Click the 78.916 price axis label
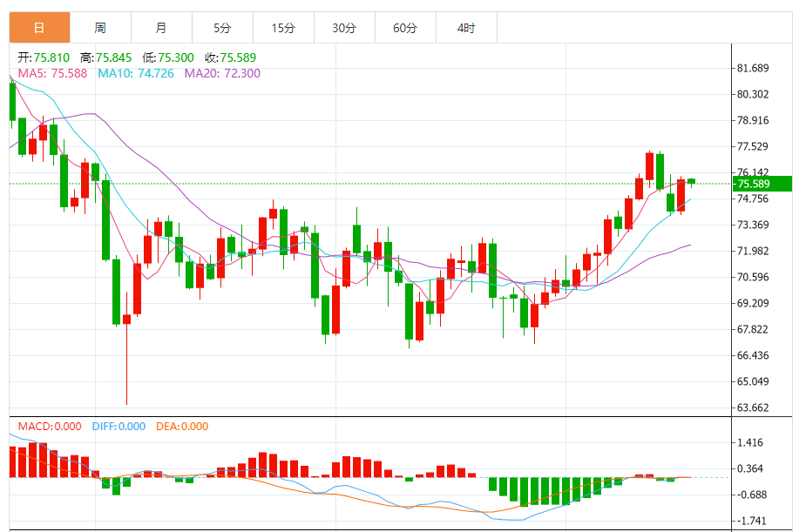Viewport: 806px width, 532px height. (x=753, y=120)
